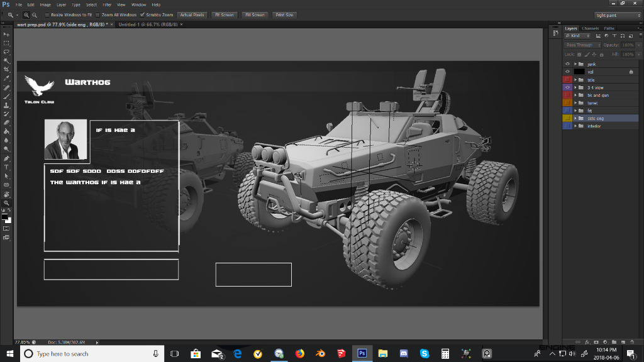Open the Opacity value dropdown
This screenshot has width=644, height=362.
[639, 45]
